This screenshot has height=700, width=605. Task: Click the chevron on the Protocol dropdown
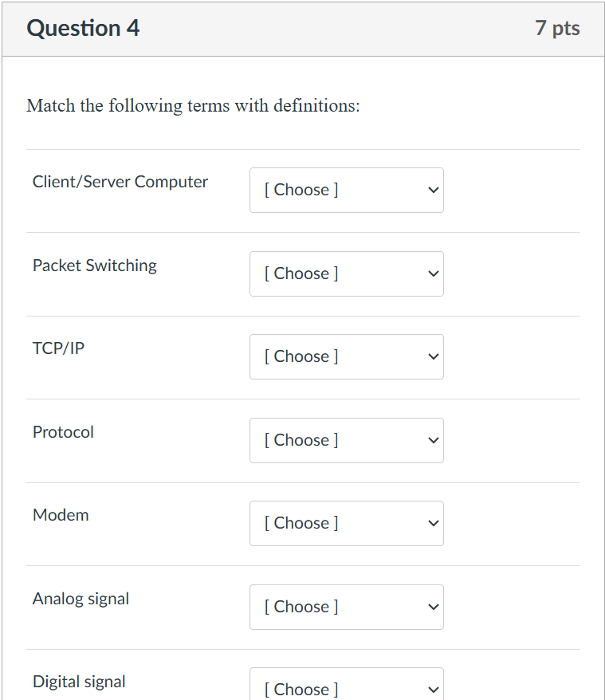click(x=431, y=440)
